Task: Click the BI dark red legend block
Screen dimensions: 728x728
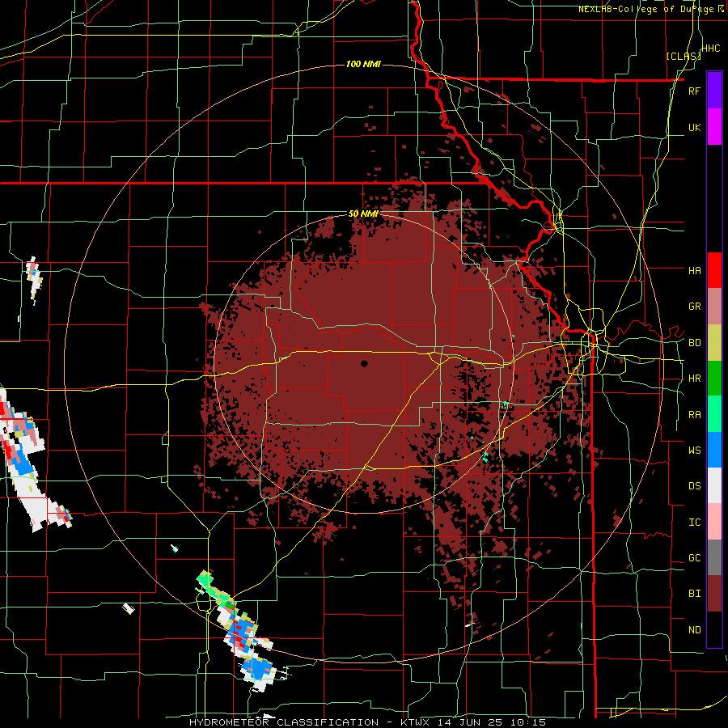Action: 714,594
